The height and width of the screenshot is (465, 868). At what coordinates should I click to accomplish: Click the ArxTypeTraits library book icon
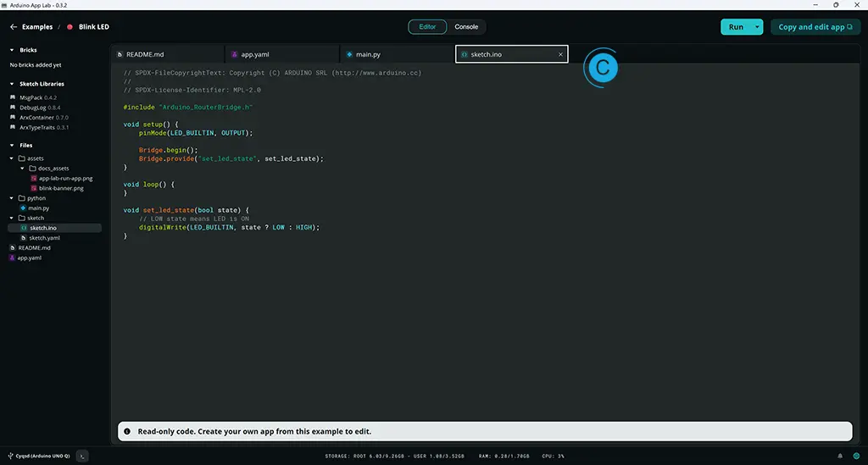tap(13, 127)
